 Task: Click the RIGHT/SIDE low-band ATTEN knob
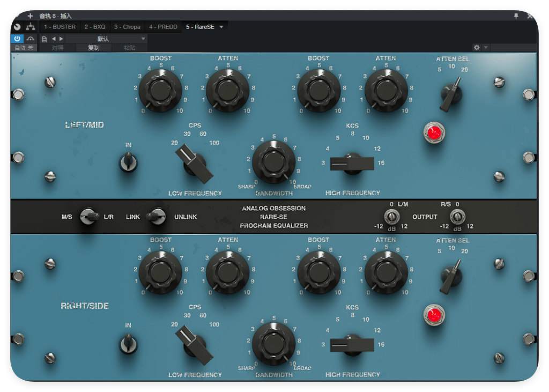[227, 272]
